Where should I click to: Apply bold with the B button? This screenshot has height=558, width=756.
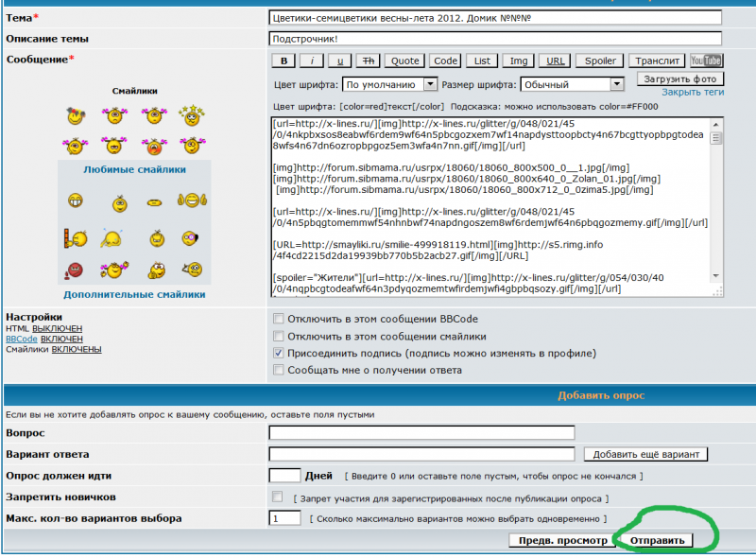point(284,61)
